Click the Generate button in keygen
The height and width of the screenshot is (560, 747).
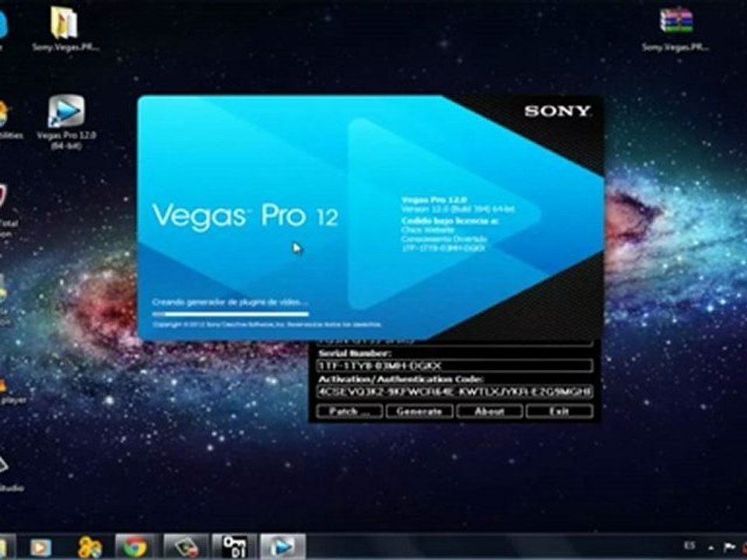coord(419,411)
